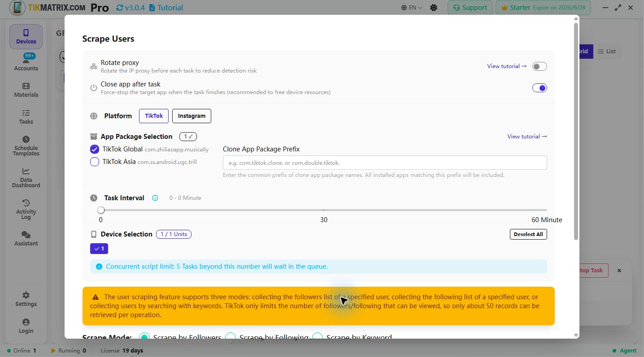644x357 pixels.
Task: Click the Stop Task button behind the dialog
Action: (x=594, y=271)
